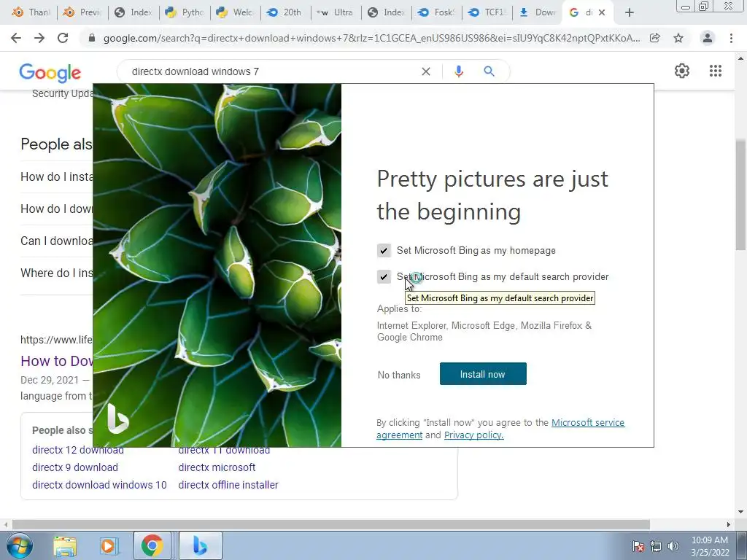Click the scroll right arrow at bottom
747x560 pixels.
729,524
